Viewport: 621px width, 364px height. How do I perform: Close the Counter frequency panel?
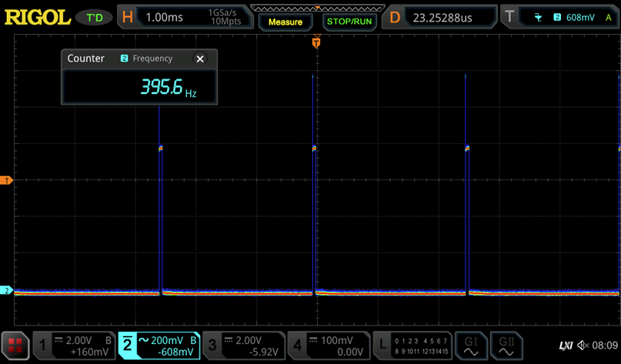click(x=200, y=58)
